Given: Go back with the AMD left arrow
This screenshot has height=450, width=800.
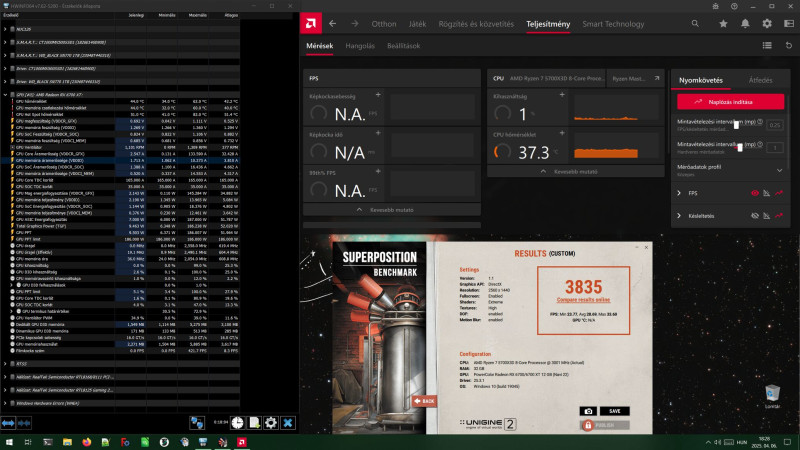Looking at the screenshot, I should (333, 23).
